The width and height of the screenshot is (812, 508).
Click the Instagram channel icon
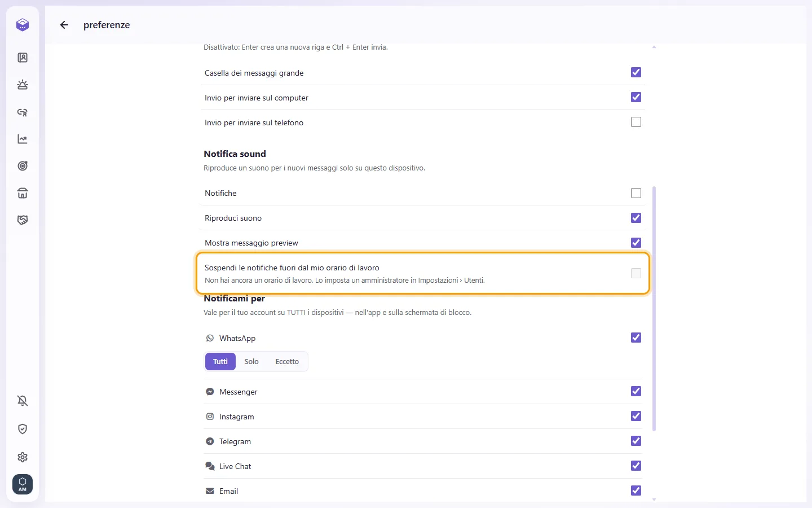(210, 417)
